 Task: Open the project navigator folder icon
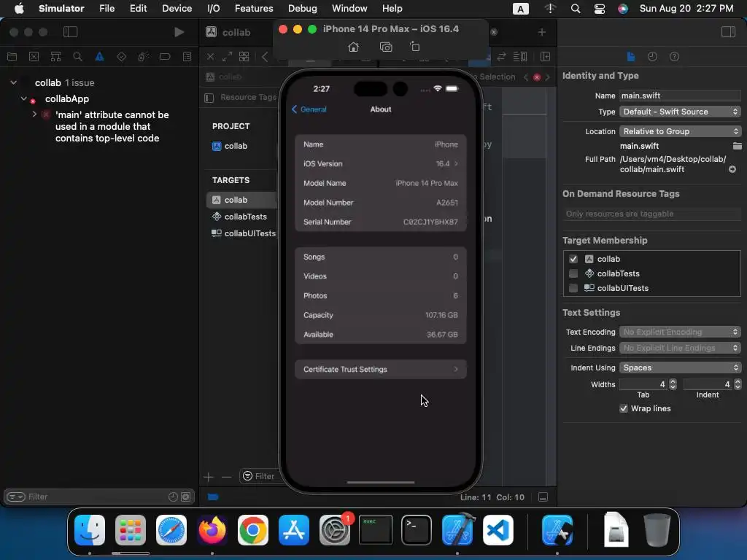click(12, 57)
